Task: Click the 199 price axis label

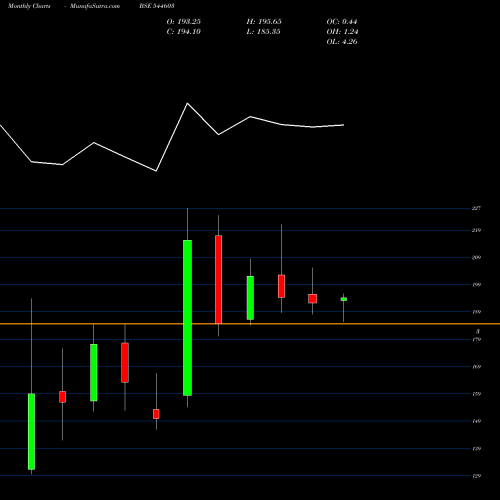Action: pos(476,285)
